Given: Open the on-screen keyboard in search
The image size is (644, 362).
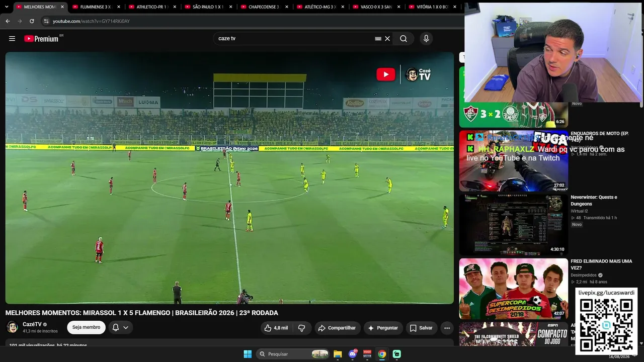Looking at the screenshot, I should click(378, 39).
